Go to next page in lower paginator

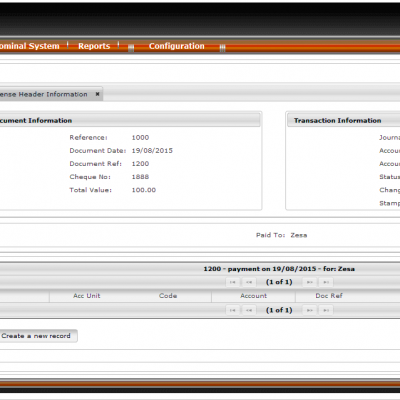point(310,310)
